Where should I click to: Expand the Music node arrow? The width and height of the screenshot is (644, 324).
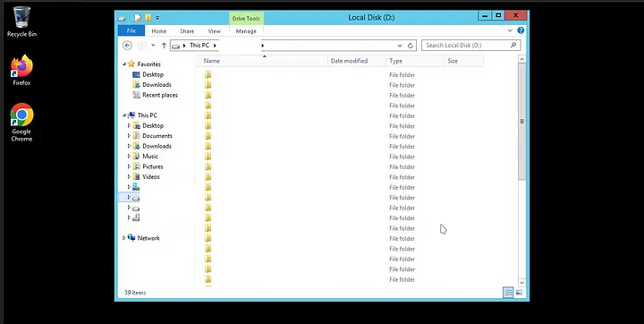click(x=129, y=157)
